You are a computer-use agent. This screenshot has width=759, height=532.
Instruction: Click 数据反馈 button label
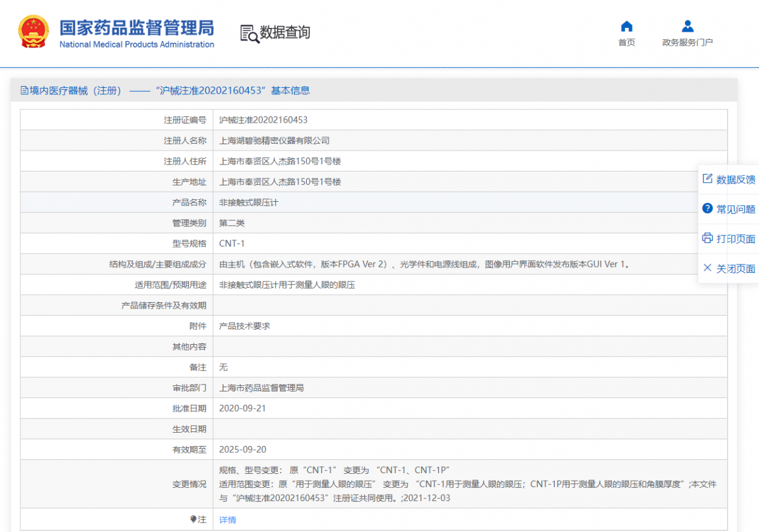point(736,180)
